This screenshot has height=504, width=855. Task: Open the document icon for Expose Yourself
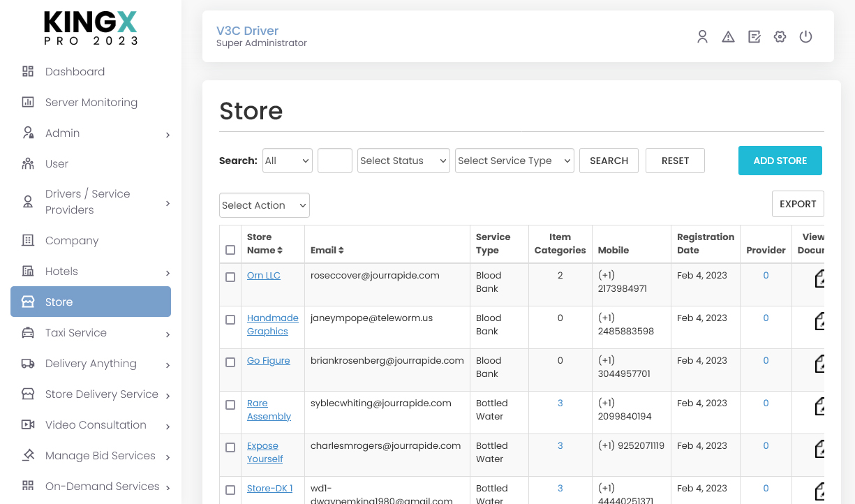point(819,449)
